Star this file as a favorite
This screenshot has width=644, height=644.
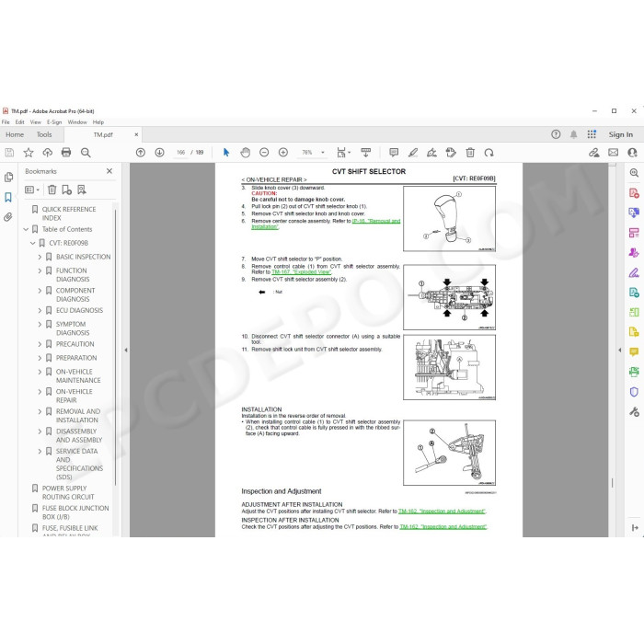pos(29,153)
